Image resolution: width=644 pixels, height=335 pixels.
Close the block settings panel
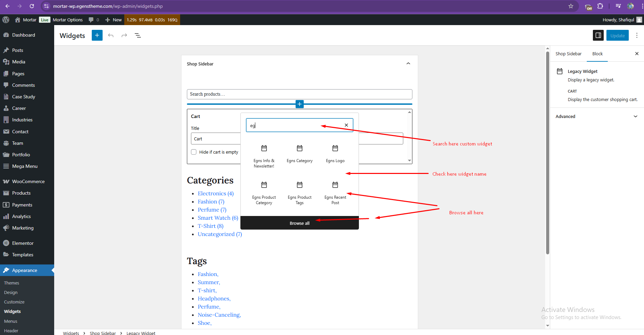point(637,54)
